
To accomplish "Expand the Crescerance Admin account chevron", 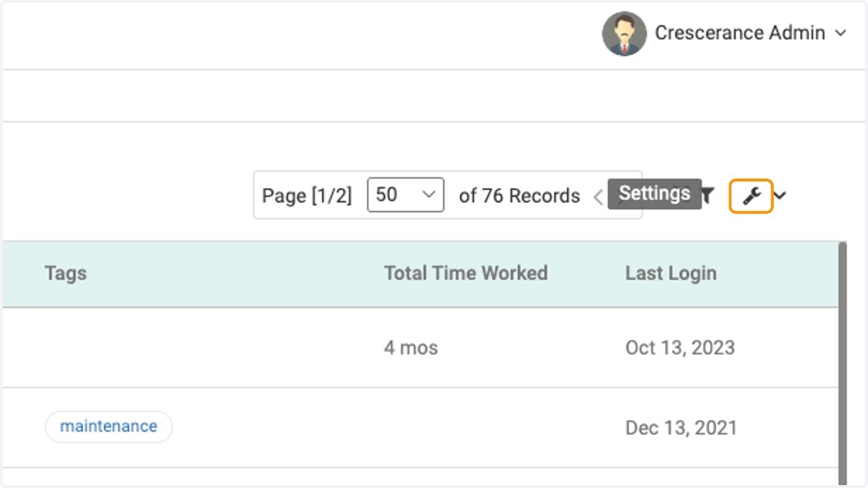I will [x=841, y=33].
